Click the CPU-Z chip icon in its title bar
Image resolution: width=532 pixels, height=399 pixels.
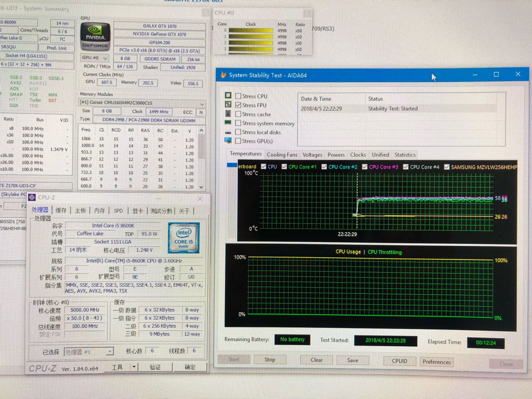pos(32,197)
